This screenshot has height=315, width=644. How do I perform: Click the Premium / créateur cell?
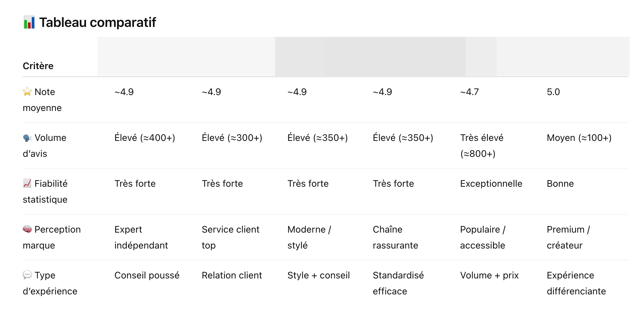568,237
